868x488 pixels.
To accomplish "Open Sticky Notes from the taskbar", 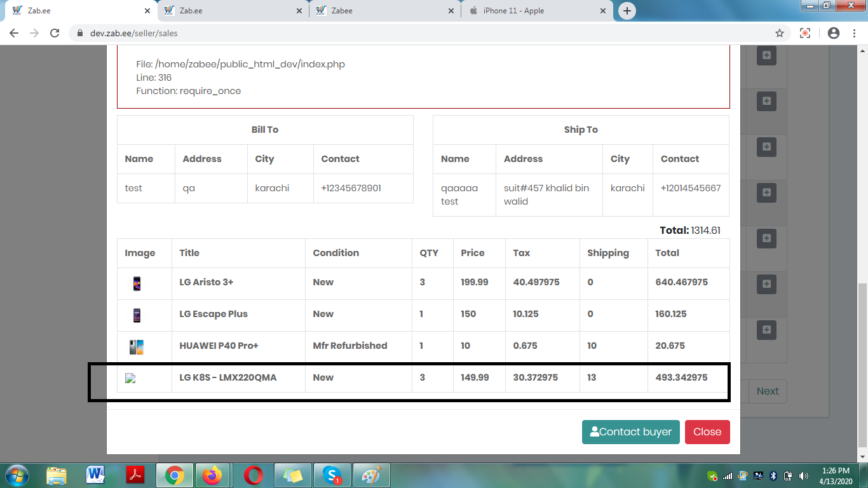I will (x=293, y=475).
